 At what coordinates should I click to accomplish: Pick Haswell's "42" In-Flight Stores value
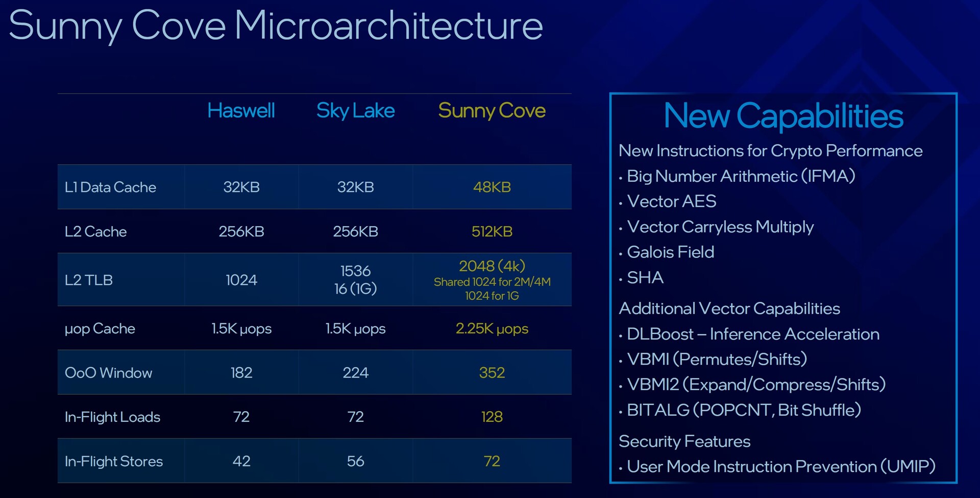pos(241,462)
